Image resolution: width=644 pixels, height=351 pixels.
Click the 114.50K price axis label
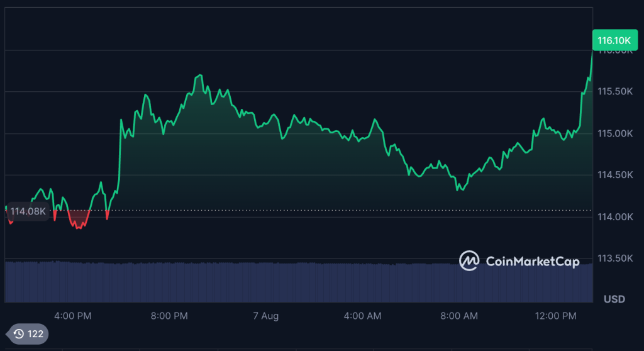[614, 175]
